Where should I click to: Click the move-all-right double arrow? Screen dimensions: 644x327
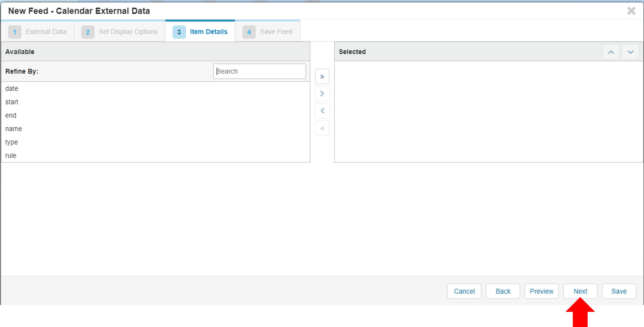pyautogui.click(x=322, y=76)
